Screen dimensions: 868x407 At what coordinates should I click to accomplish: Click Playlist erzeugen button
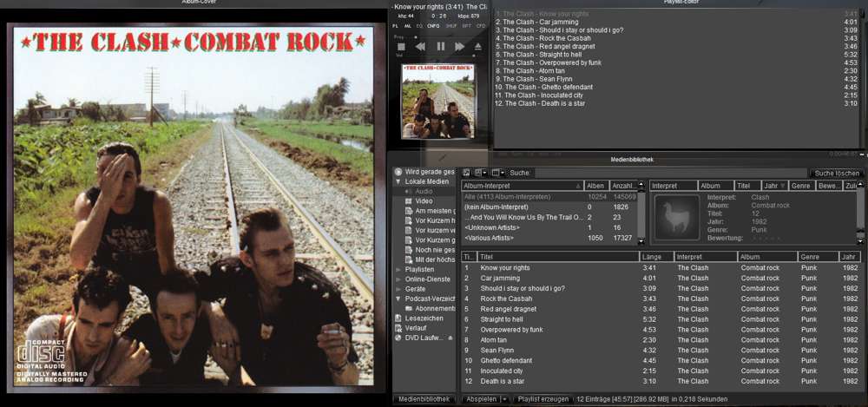click(x=542, y=399)
